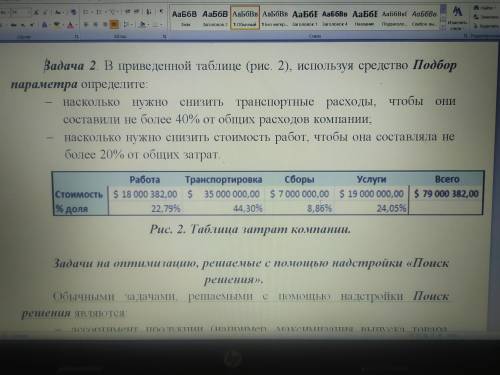This screenshot has width=500, height=375.
Task: Click the 22,79% share cell
Action: pos(166,209)
